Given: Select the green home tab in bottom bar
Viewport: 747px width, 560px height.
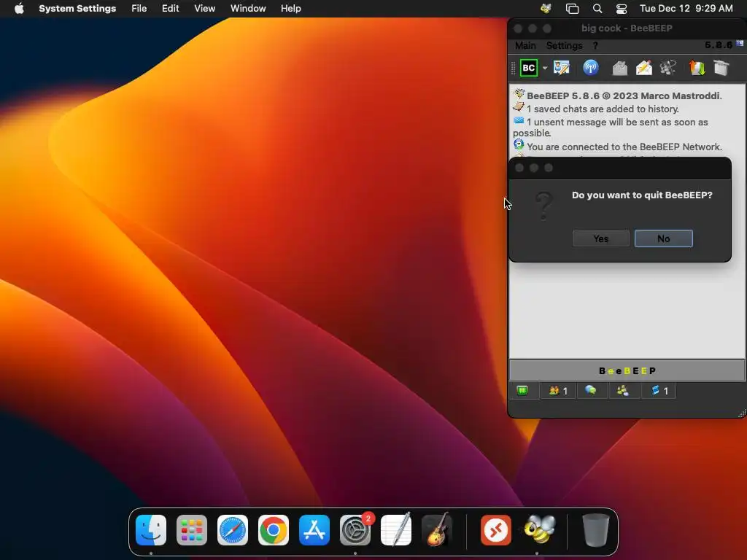Looking at the screenshot, I should coord(522,391).
